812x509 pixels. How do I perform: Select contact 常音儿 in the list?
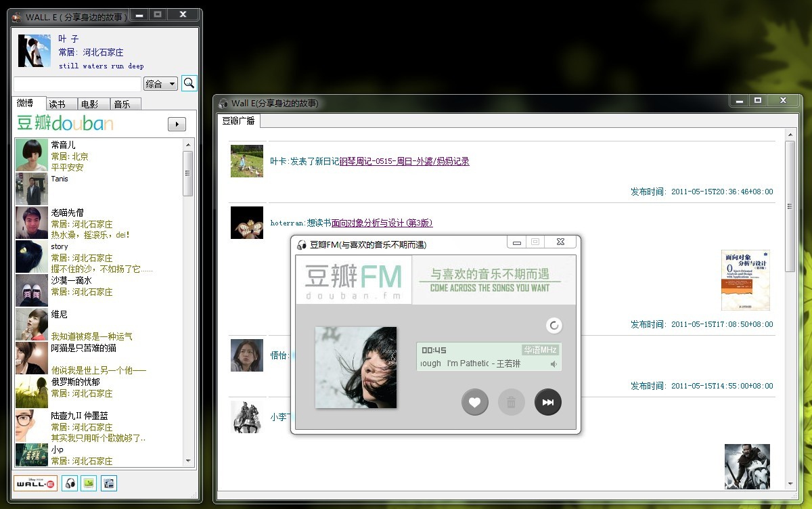[x=99, y=156]
